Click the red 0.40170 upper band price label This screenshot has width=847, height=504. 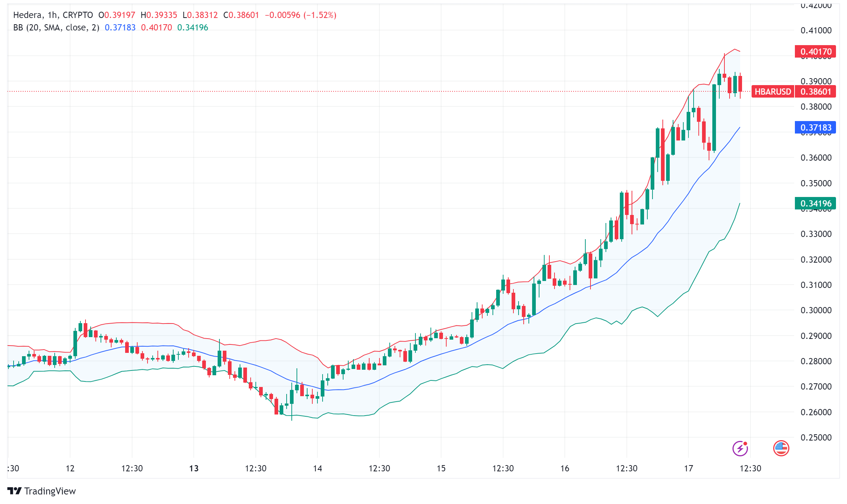click(815, 52)
